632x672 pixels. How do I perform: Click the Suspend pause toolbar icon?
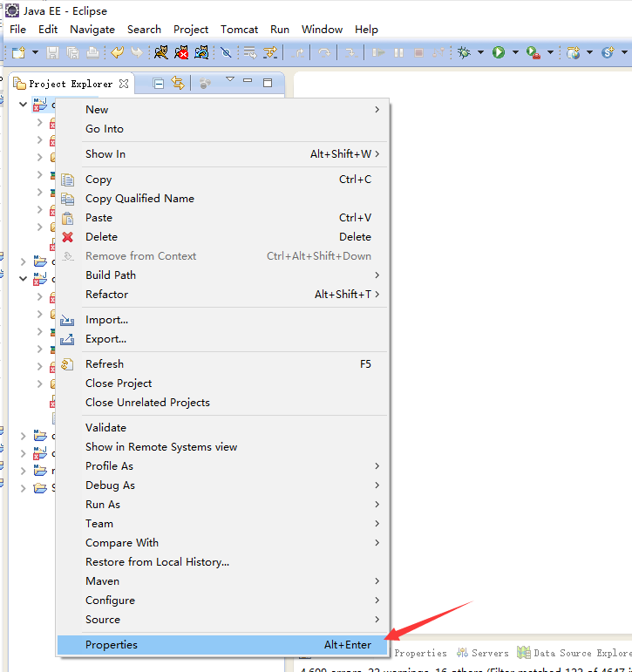(398, 52)
